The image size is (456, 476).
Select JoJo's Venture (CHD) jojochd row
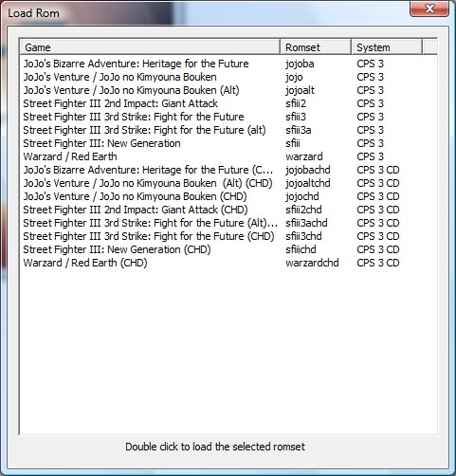point(228,196)
